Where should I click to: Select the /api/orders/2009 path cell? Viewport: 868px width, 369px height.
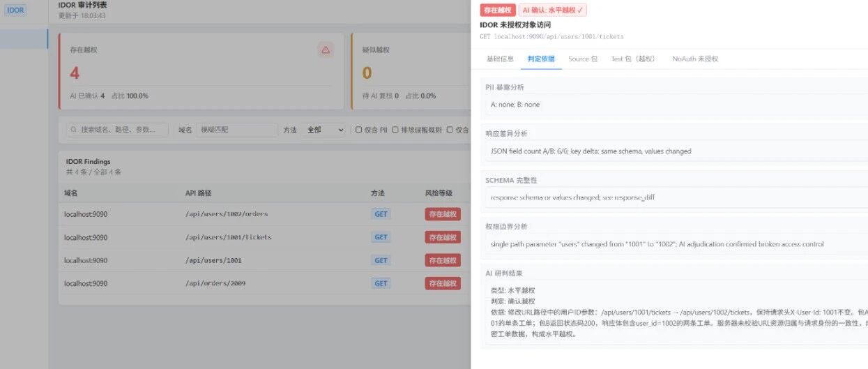[215, 283]
